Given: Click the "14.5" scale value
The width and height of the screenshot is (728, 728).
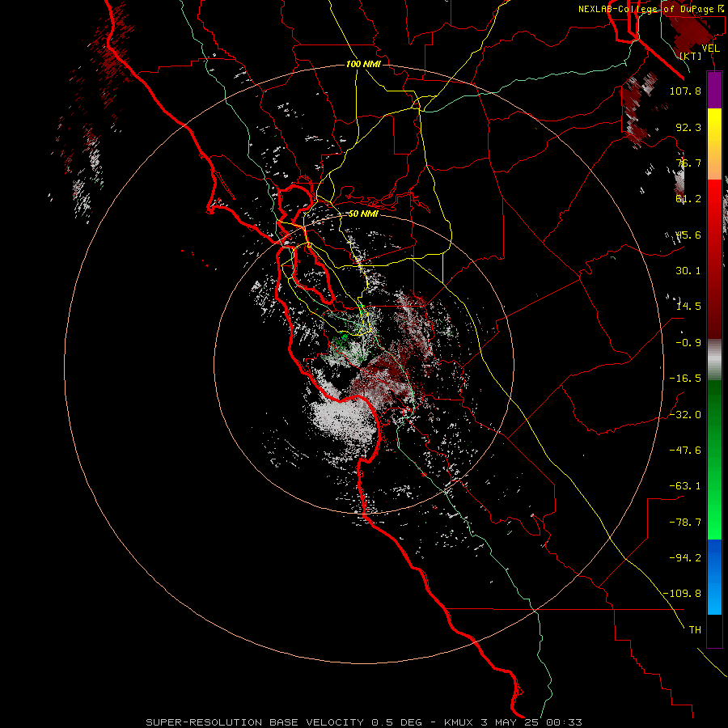Looking at the screenshot, I should [688, 307].
